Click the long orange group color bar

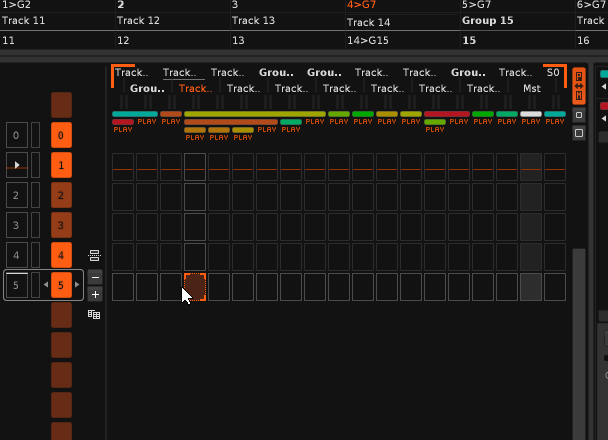231,122
